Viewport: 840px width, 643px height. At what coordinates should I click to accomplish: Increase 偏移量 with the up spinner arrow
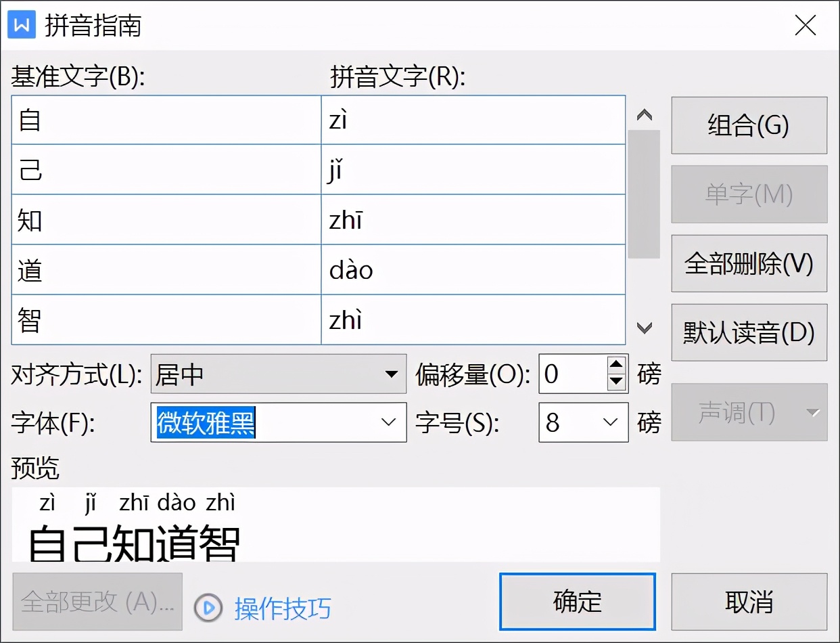616,365
